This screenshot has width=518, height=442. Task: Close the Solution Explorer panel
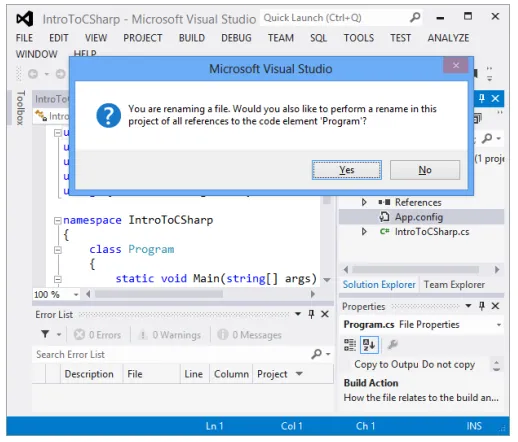coord(495,98)
